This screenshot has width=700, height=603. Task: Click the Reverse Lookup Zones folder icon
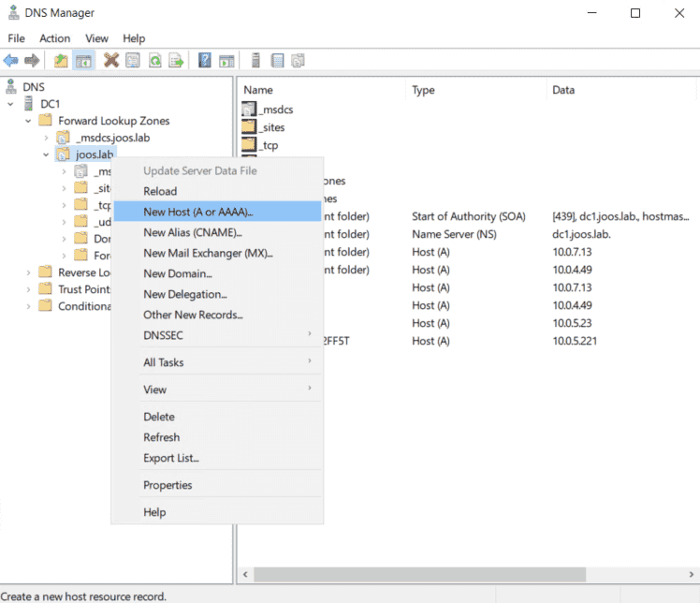(x=45, y=272)
